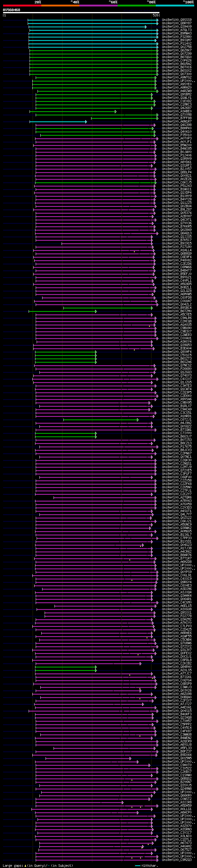Click the label UniRef100_Q9XHF4

coord(177,352)
